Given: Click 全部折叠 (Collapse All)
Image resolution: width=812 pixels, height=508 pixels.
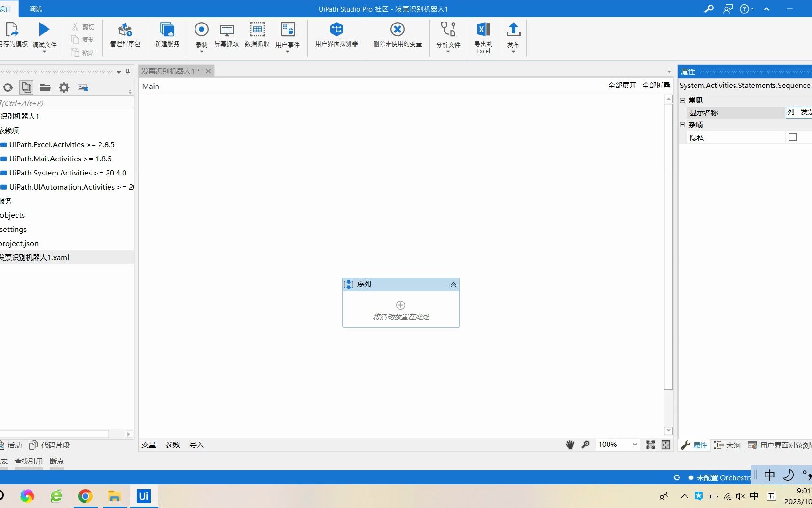Looking at the screenshot, I should pyautogui.click(x=656, y=85).
